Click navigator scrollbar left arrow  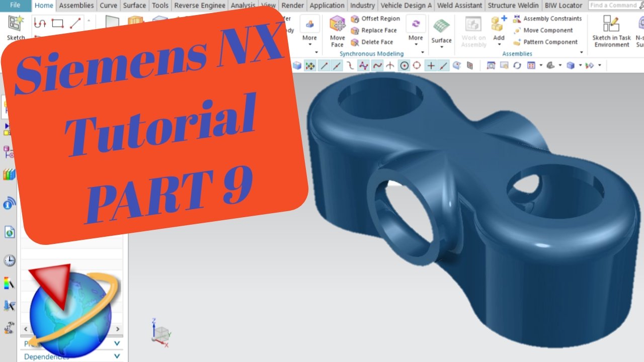[x=26, y=329]
